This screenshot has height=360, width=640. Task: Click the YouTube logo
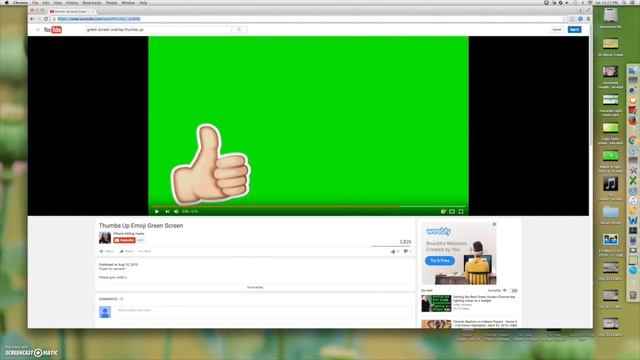pyautogui.click(x=53, y=30)
